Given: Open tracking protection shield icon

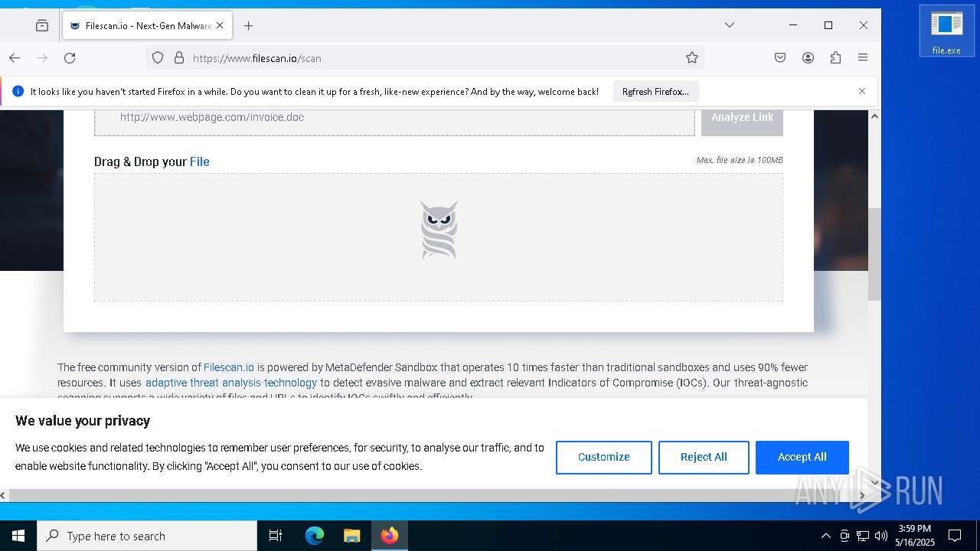Looking at the screenshot, I should tap(158, 57).
